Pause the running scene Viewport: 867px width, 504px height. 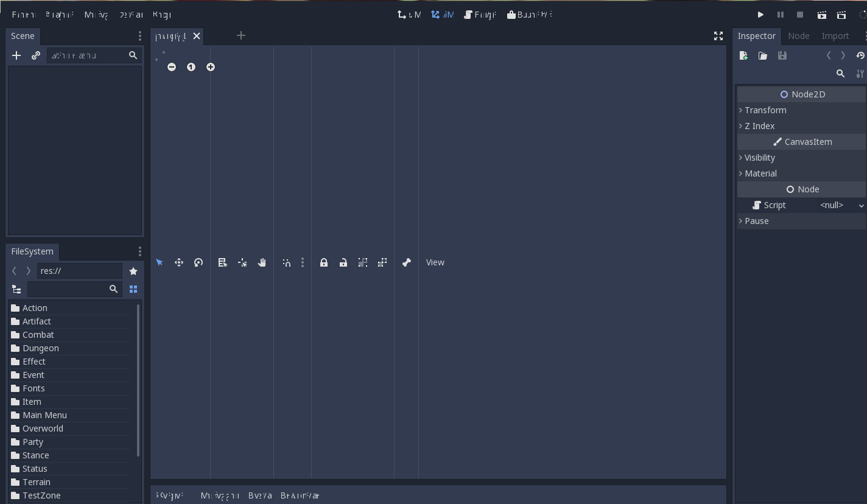pos(780,15)
